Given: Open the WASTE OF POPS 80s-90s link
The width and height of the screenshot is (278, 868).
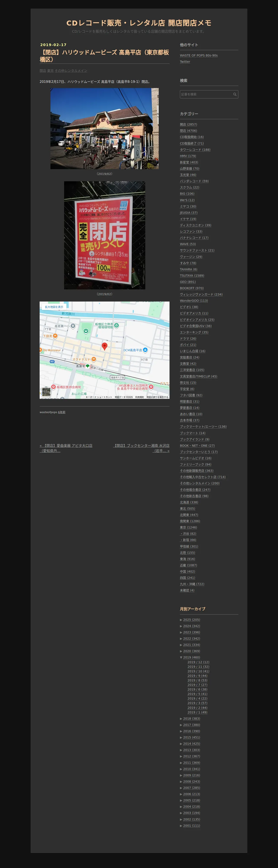Looking at the screenshot, I should pyautogui.click(x=199, y=55).
